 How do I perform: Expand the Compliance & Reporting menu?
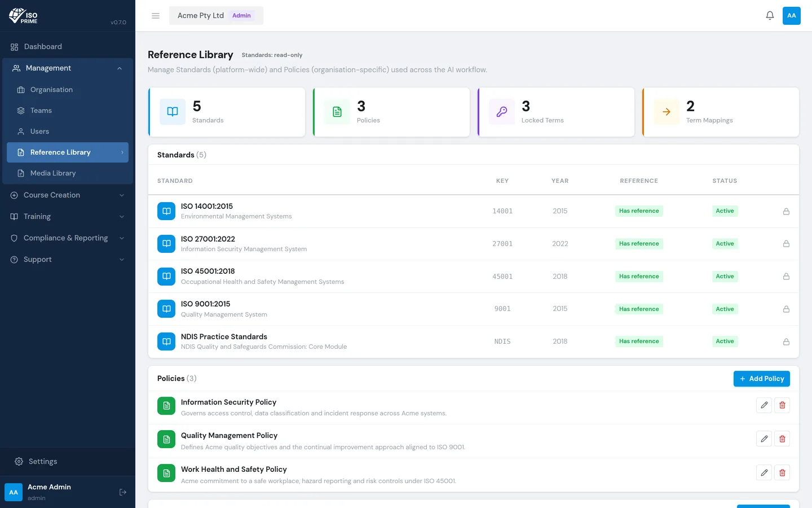point(68,238)
